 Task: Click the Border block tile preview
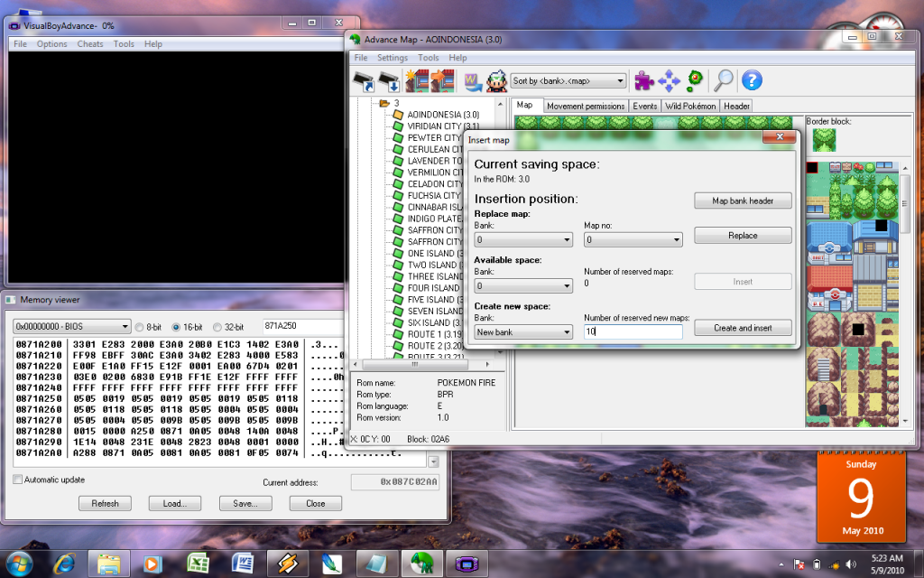824,140
